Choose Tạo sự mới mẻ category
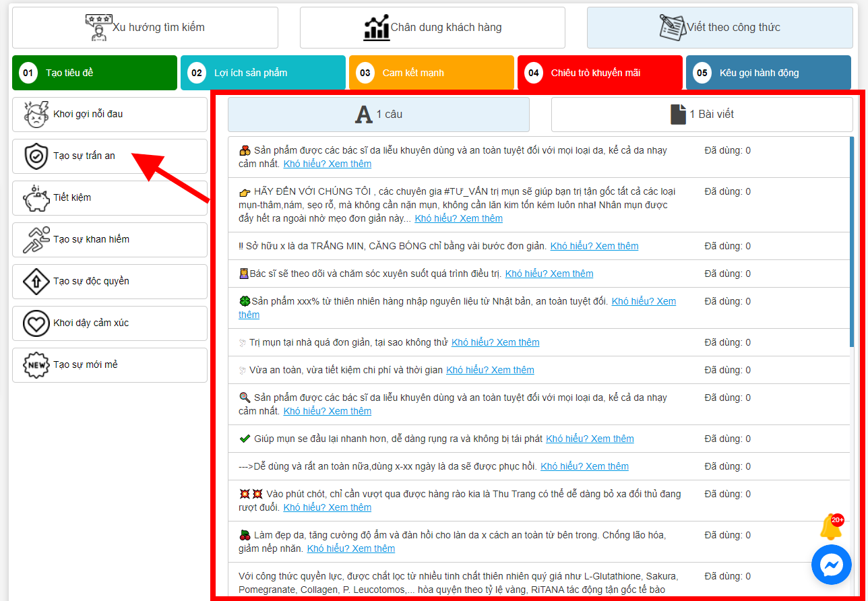This screenshot has width=868, height=601. click(110, 365)
